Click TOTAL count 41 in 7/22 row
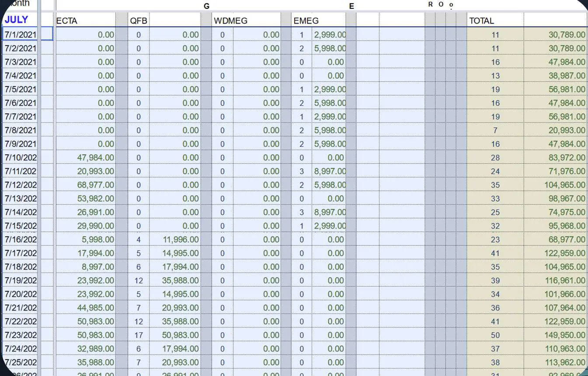Viewport: 588px width, 376px height. 495,321
